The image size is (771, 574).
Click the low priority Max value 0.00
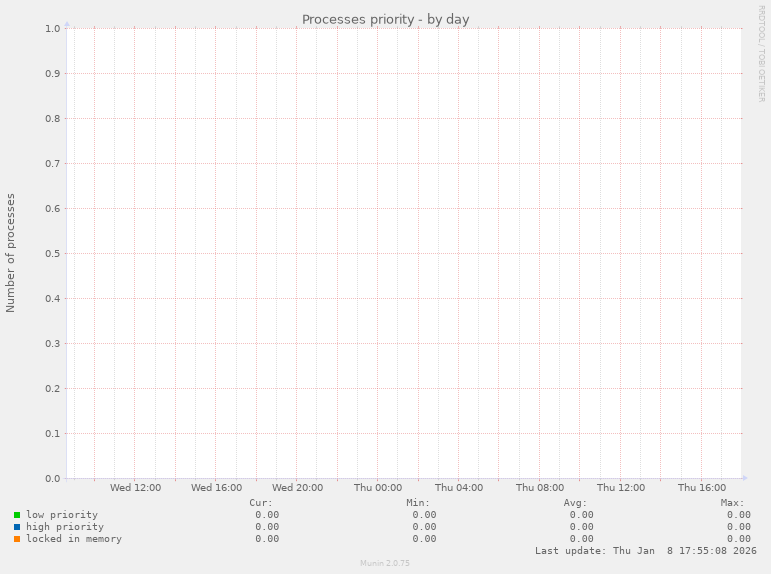[739, 515]
